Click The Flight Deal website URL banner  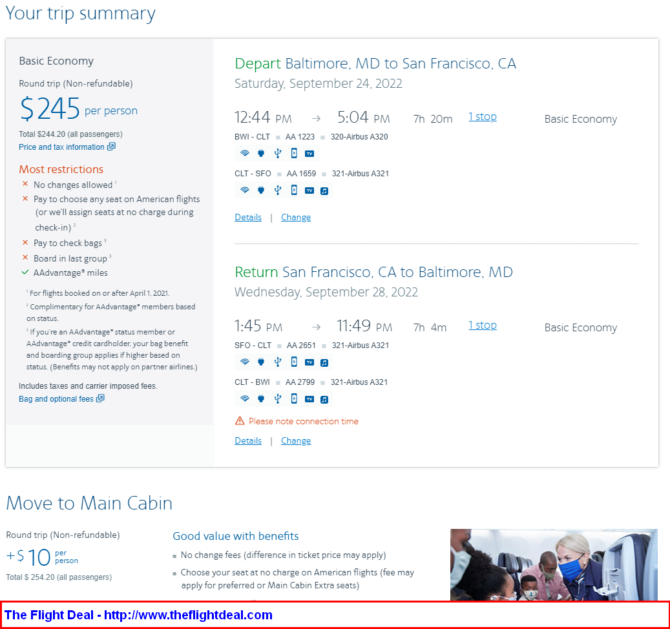pos(335,615)
